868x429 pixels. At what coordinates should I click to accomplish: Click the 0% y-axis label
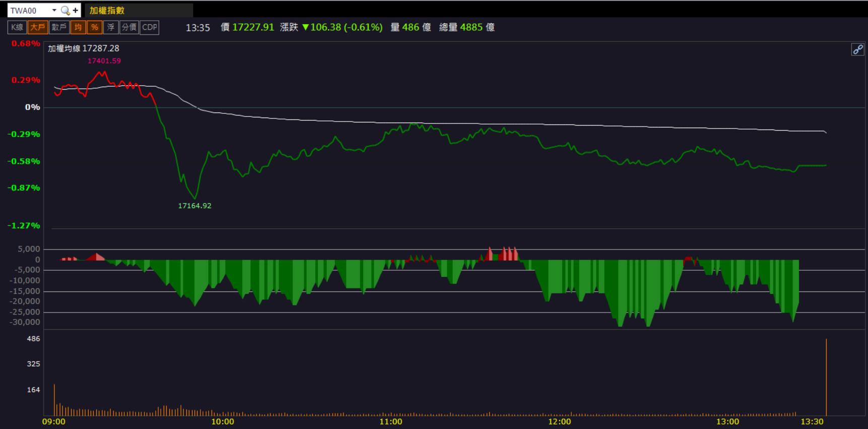32,107
